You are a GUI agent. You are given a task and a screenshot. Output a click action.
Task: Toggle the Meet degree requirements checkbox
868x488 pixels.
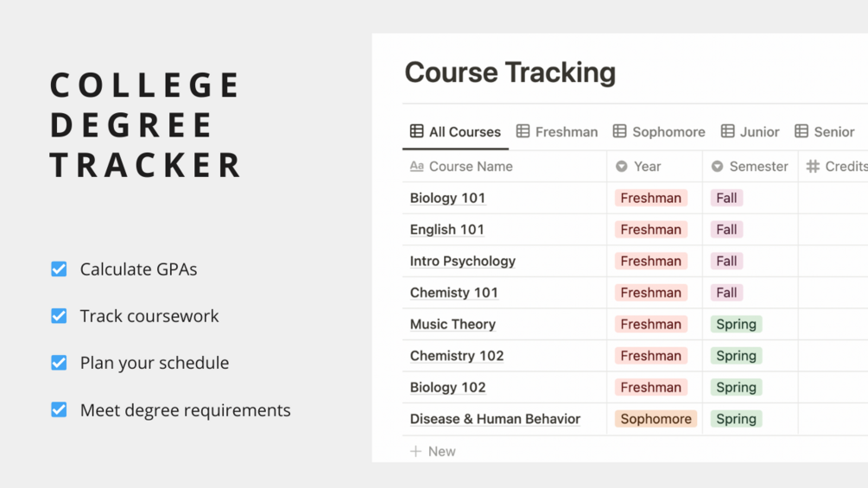59,409
